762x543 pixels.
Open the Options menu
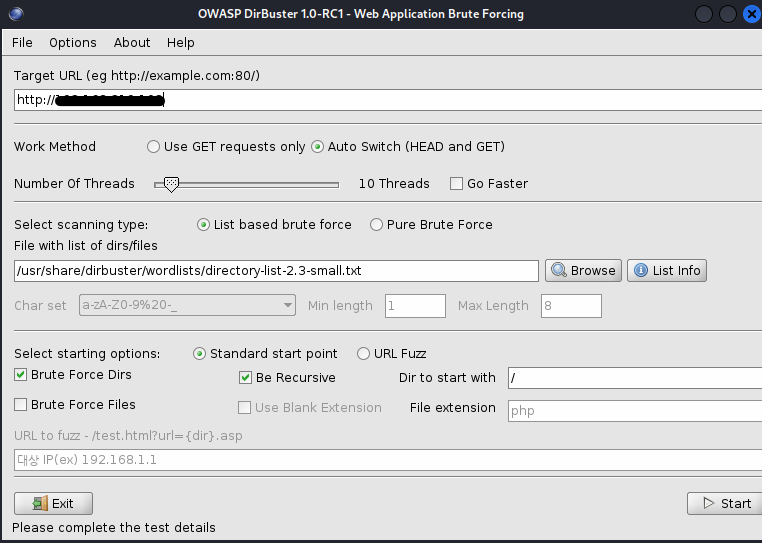click(73, 43)
